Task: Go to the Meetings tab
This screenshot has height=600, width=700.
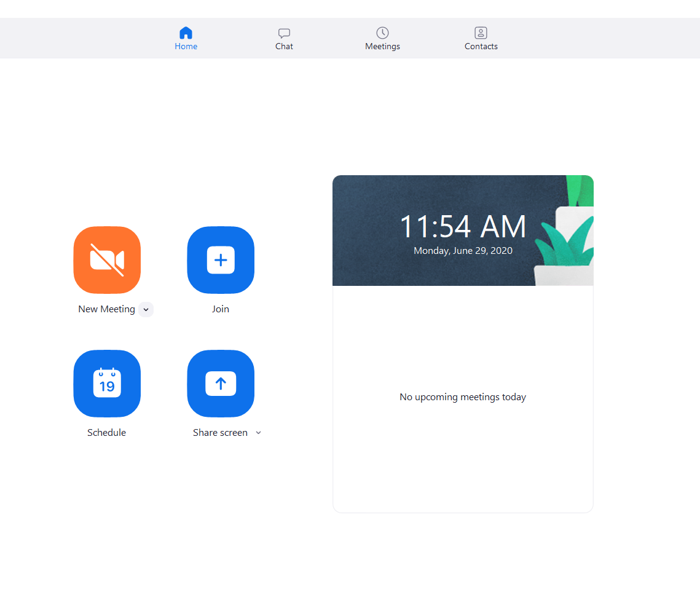Action: tap(383, 38)
